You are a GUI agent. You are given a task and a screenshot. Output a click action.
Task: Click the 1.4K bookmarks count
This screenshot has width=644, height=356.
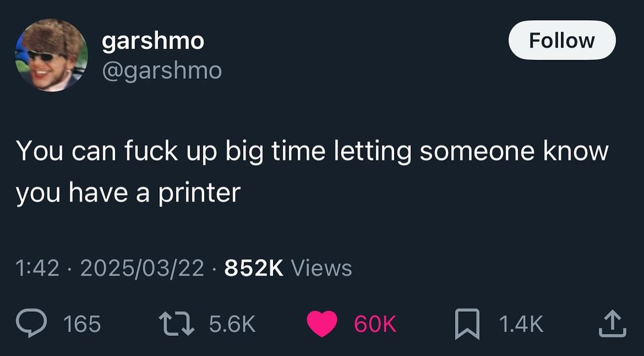(x=521, y=324)
